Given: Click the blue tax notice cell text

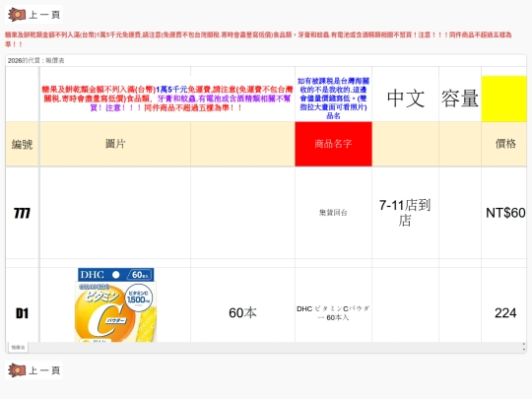Looking at the screenshot, I should 333,99.
